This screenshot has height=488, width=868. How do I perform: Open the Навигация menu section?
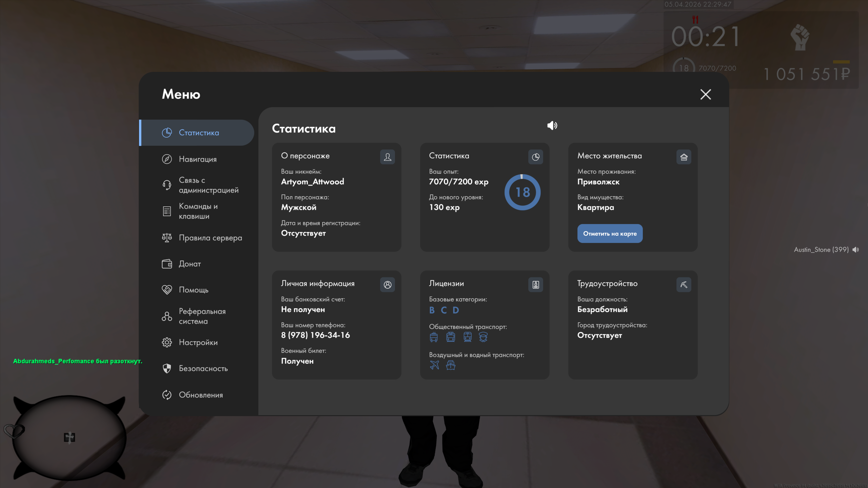tap(197, 159)
